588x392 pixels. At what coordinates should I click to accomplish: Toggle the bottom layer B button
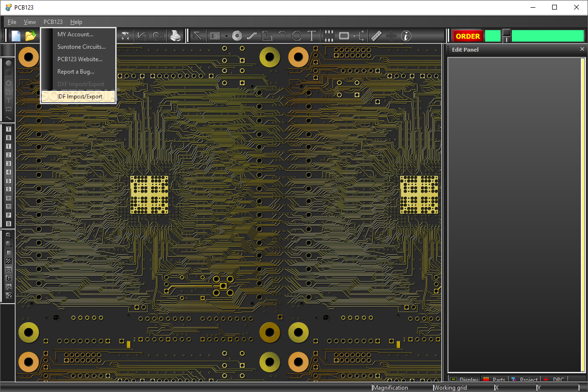[x=9, y=138]
